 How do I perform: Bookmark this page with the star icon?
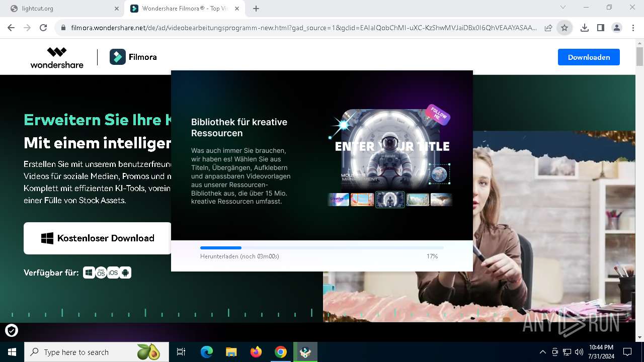tap(565, 28)
